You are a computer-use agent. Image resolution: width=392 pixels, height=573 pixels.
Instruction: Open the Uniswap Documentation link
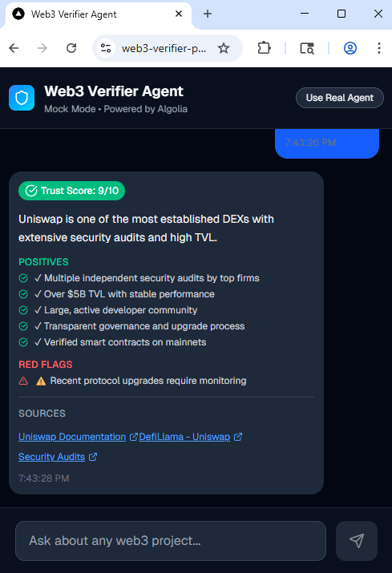[72, 437]
